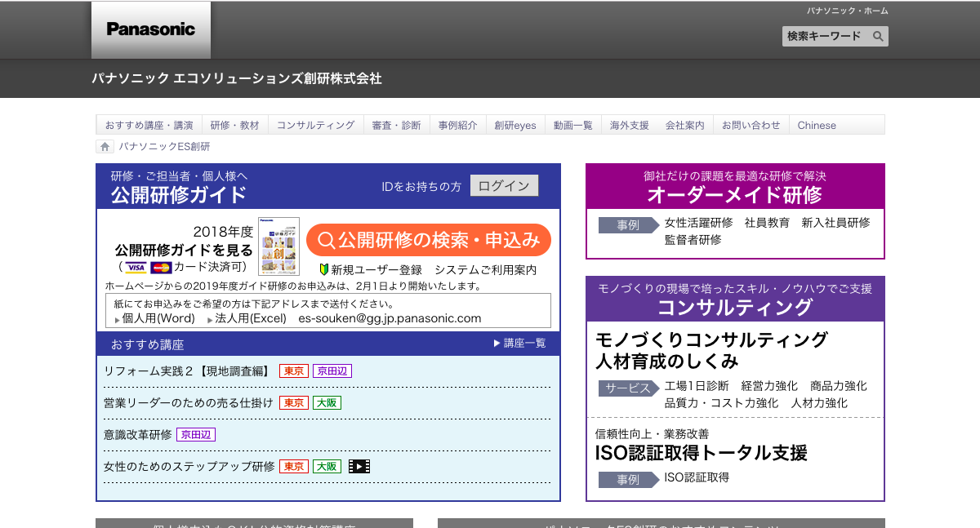Expand the 講座一覧 course list
The image size is (980, 528).
click(x=519, y=344)
